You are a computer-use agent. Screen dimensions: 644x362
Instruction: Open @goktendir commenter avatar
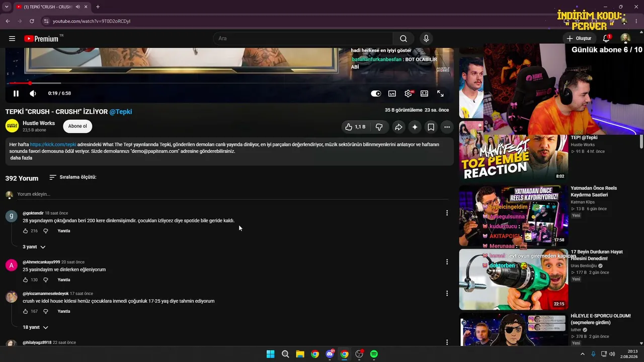11,216
